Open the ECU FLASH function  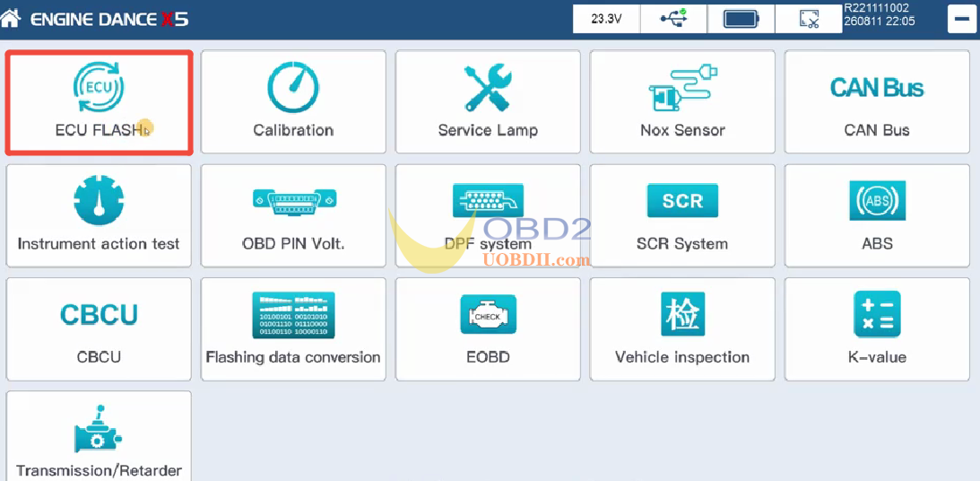[100, 102]
